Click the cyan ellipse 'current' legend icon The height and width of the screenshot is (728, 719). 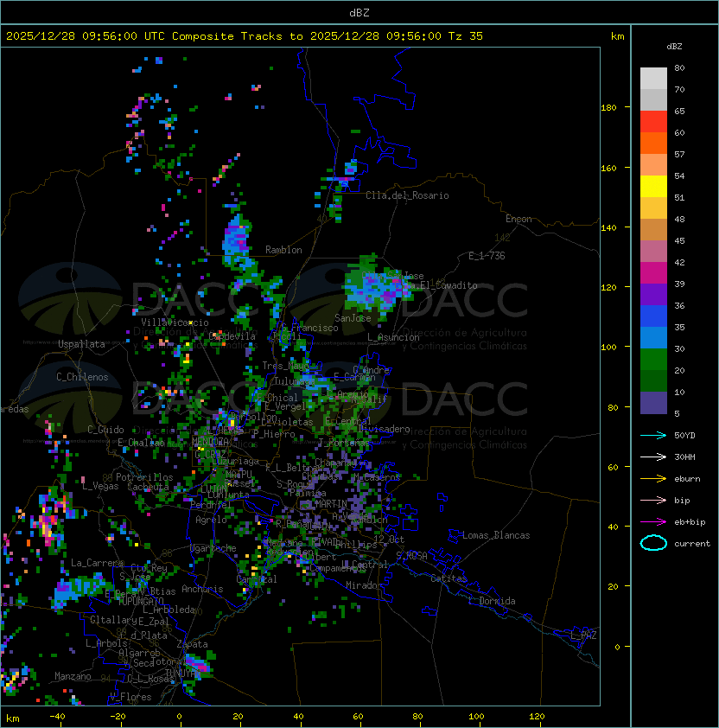pyautogui.click(x=653, y=543)
